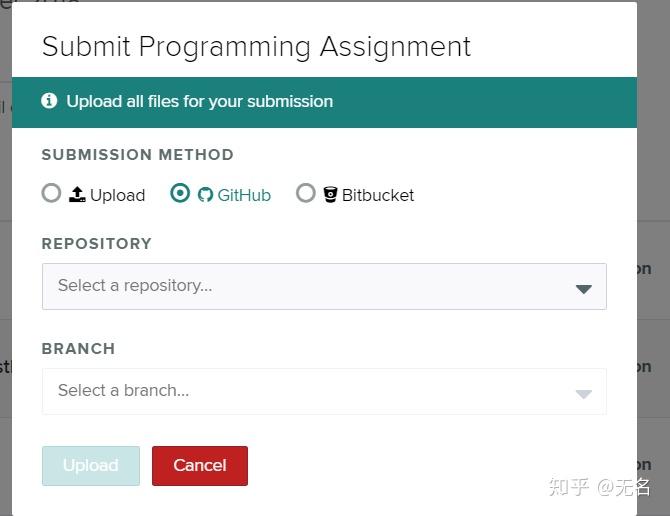Choose the Bitbucket radio button

pos(306,193)
